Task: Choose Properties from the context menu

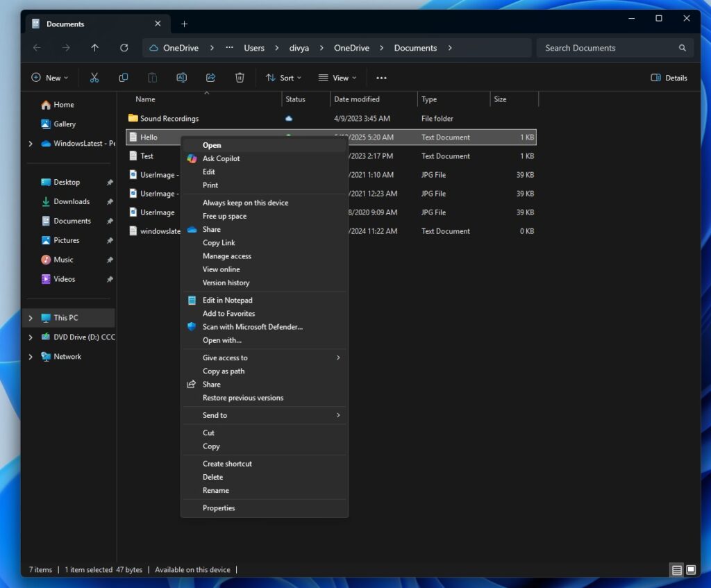Action: click(219, 507)
